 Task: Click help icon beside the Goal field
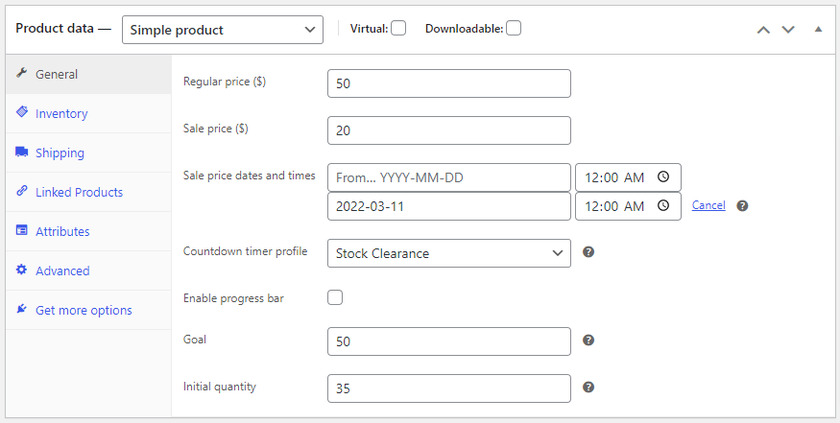coord(589,340)
